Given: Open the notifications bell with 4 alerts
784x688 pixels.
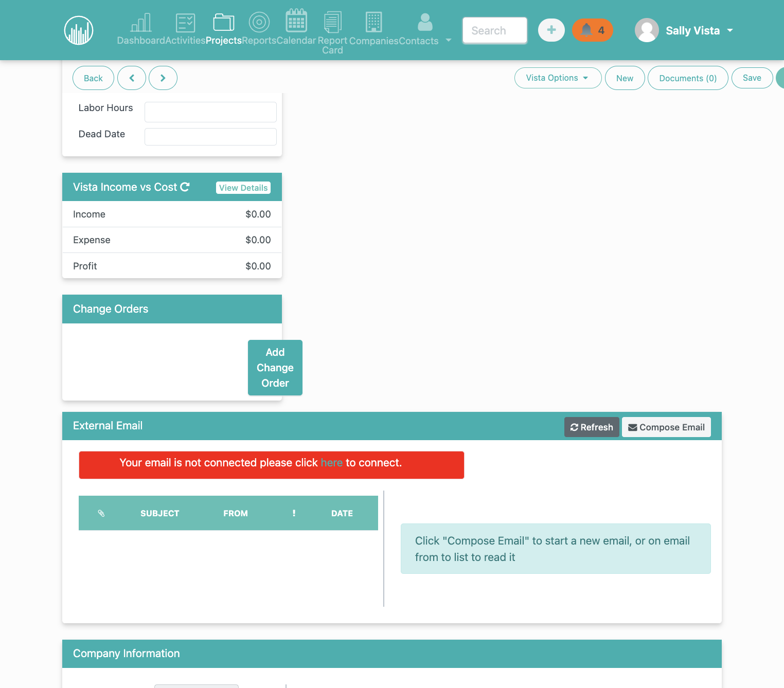Looking at the screenshot, I should (x=593, y=30).
